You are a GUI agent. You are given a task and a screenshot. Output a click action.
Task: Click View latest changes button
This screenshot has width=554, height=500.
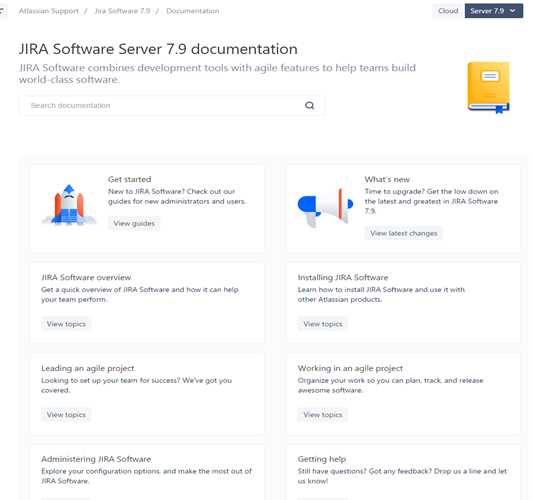403,233
